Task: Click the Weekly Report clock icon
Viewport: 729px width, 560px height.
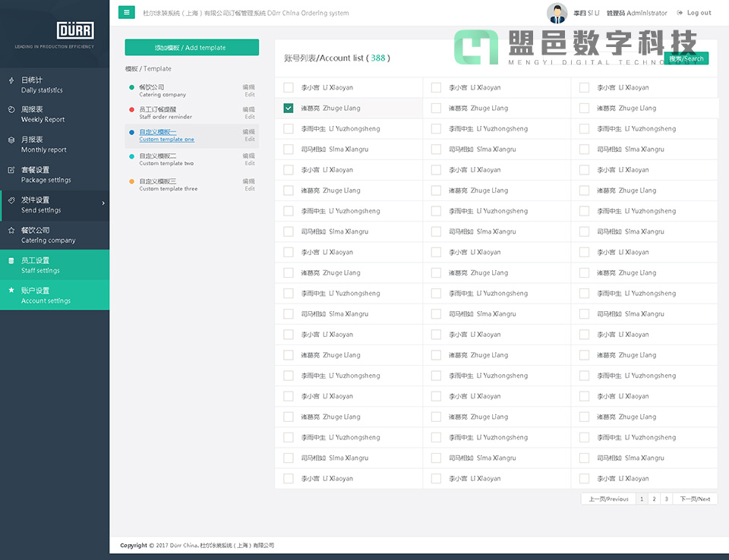Action: tap(11, 109)
